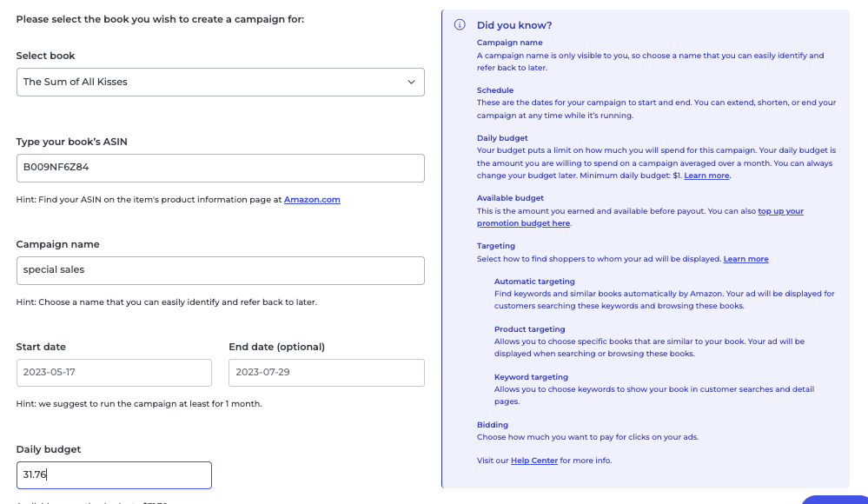Click the "Please select the book" instruction text
The height and width of the screenshot is (504, 868).
[160, 19]
